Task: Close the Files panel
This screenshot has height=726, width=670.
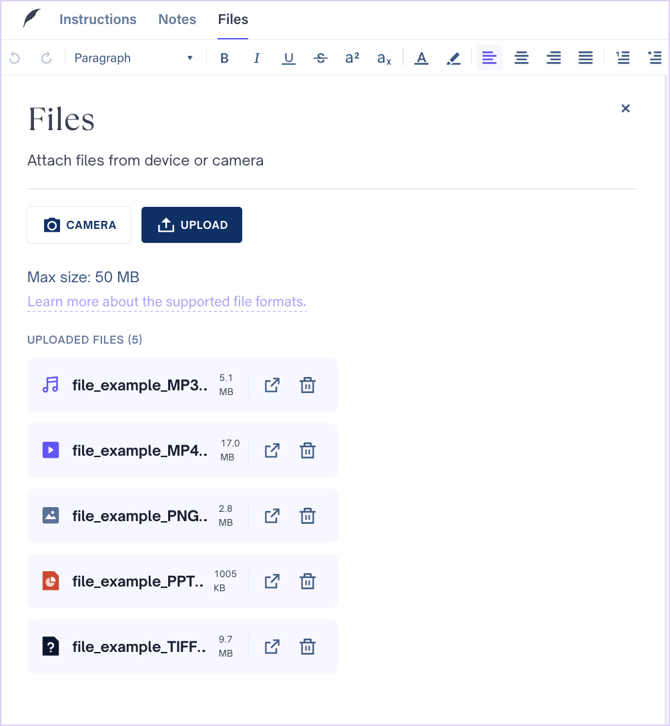Action: (625, 108)
